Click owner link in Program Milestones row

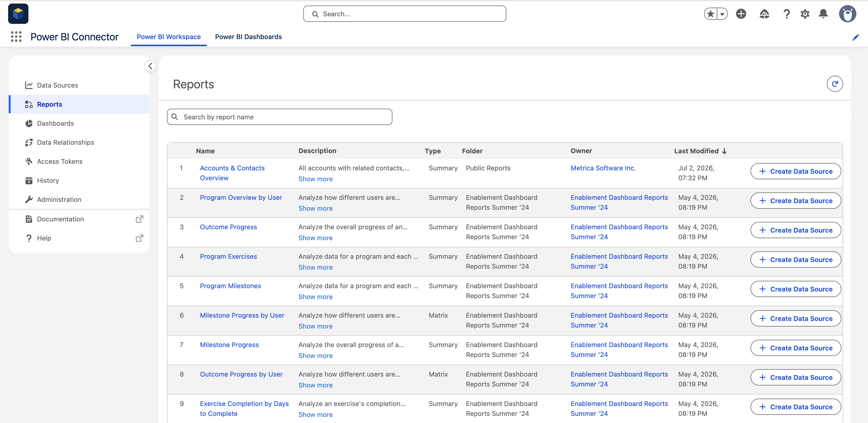(x=619, y=291)
